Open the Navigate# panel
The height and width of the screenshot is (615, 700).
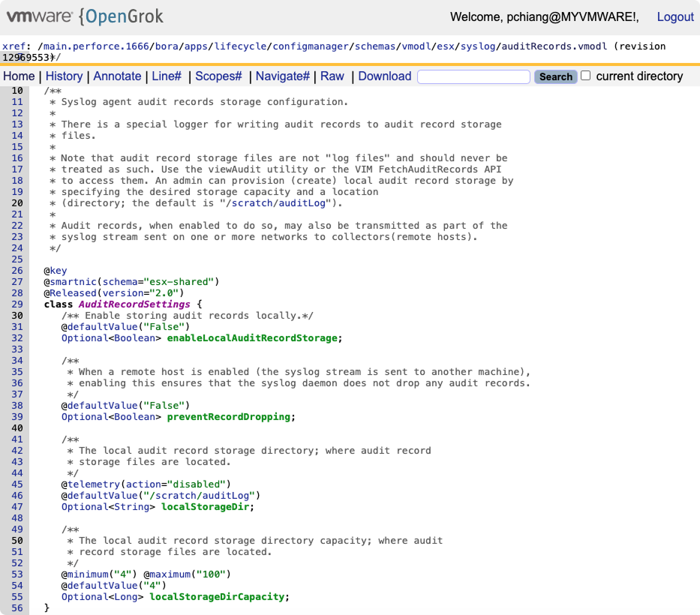pos(282,76)
